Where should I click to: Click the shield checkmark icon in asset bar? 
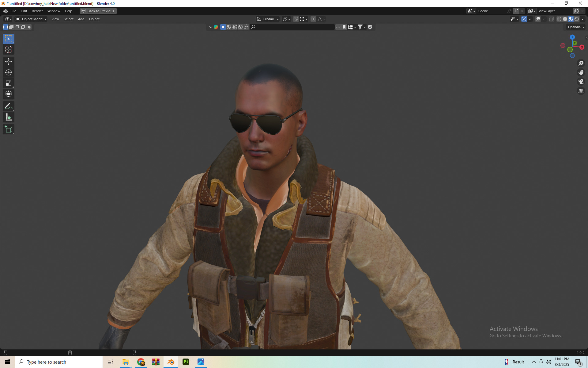click(370, 27)
